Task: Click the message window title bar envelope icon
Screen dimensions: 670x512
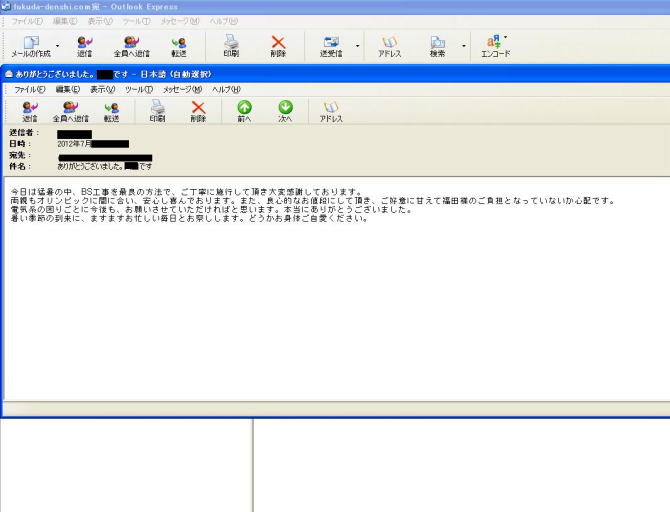Action: [x=9, y=74]
